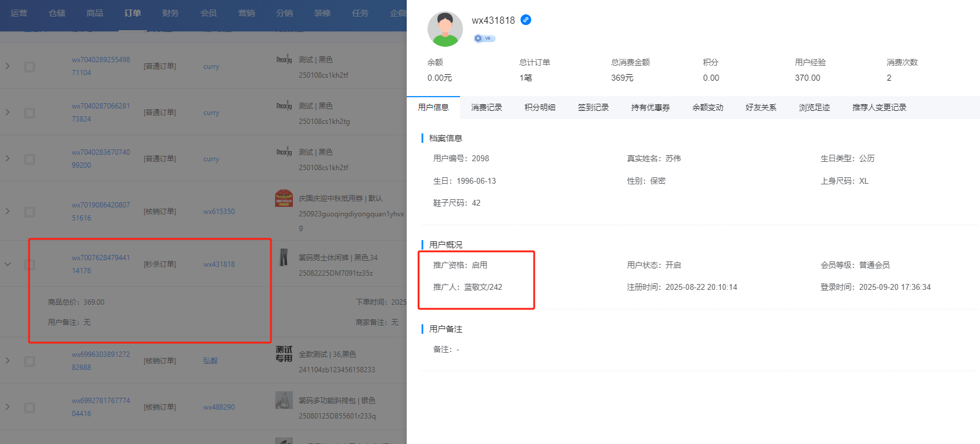Click user link wx488290 in the order list

tap(219, 407)
